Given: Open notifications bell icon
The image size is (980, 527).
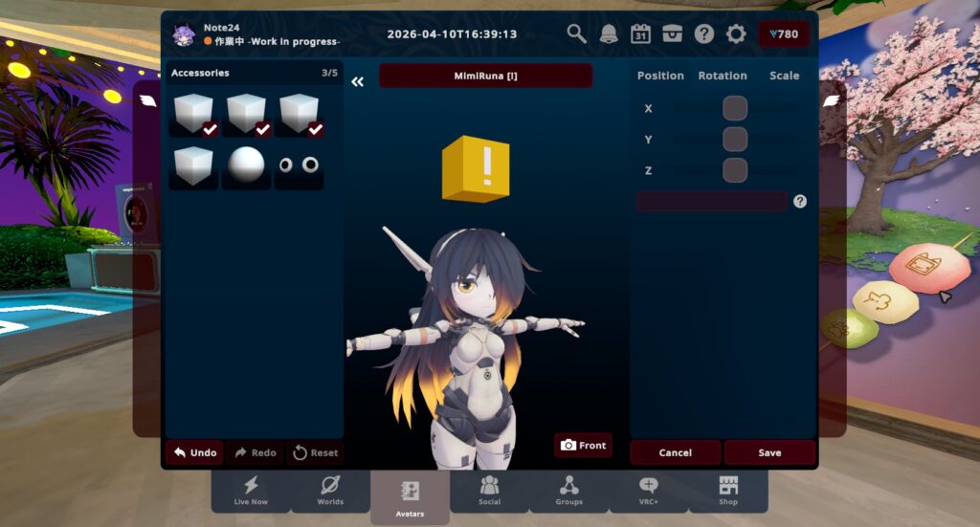Looking at the screenshot, I should pos(609,34).
